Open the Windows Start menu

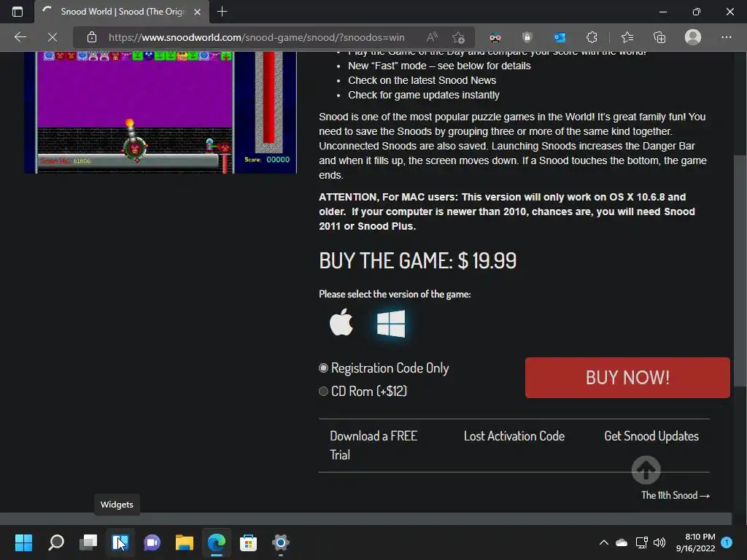tap(24, 542)
